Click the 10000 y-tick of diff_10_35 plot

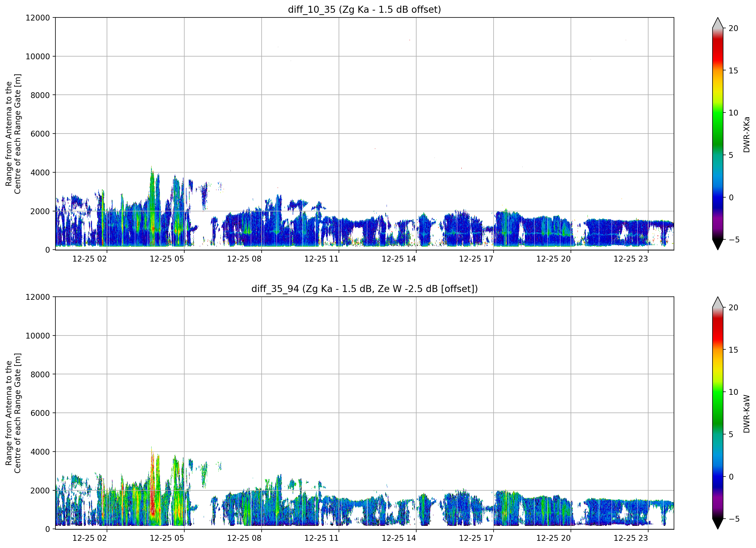38,57
